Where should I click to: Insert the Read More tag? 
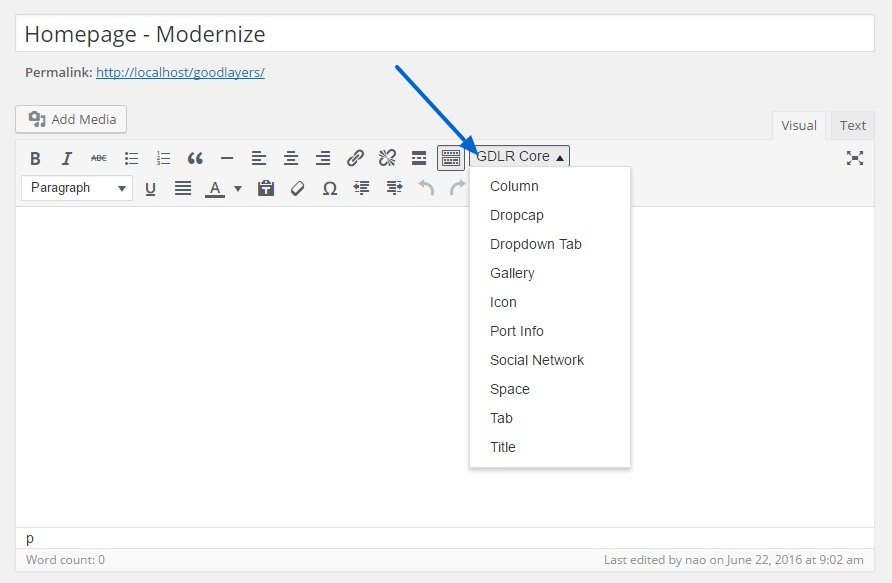tap(419, 158)
